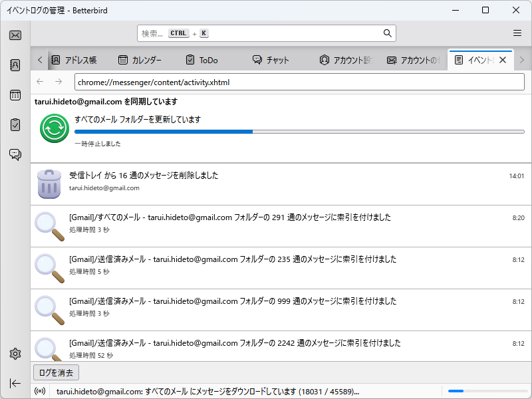Open the application hamburger menu
Screen dimensions: 532x399
(x=517, y=33)
